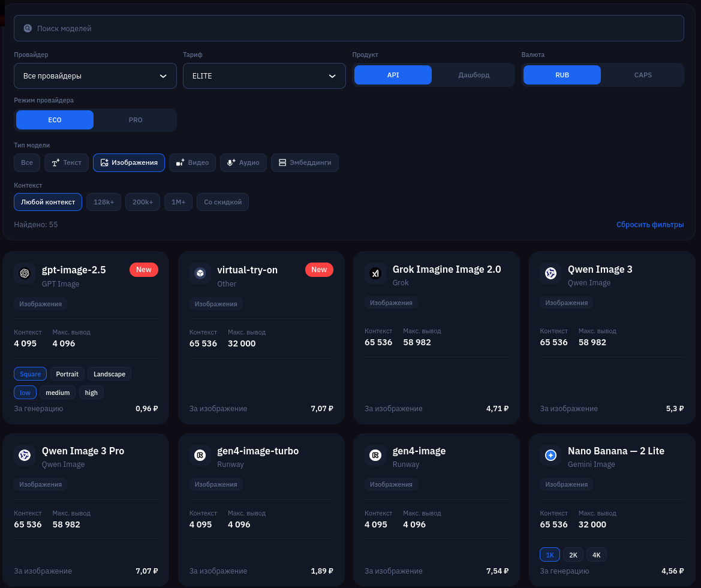
Task: Click the gen4-image Runway logo icon
Action: pyautogui.click(x=375, y=455)
